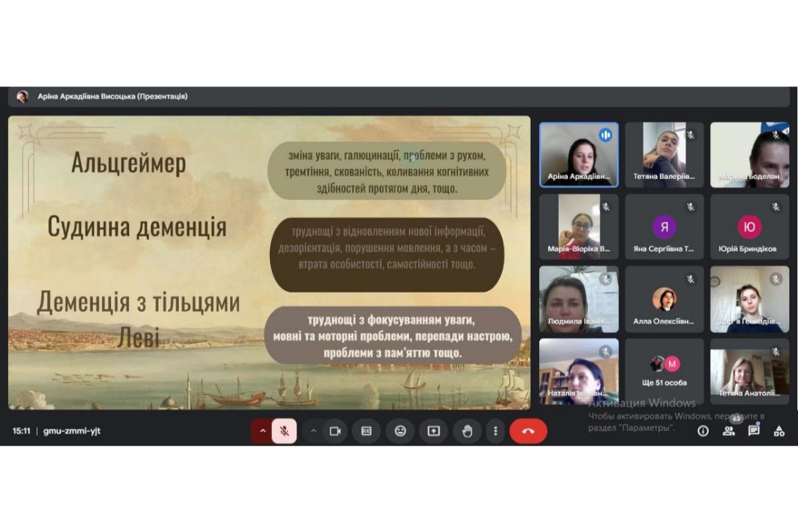Turn on closed captions
This screenshot has height=532, width=798.
coord(366,431)
